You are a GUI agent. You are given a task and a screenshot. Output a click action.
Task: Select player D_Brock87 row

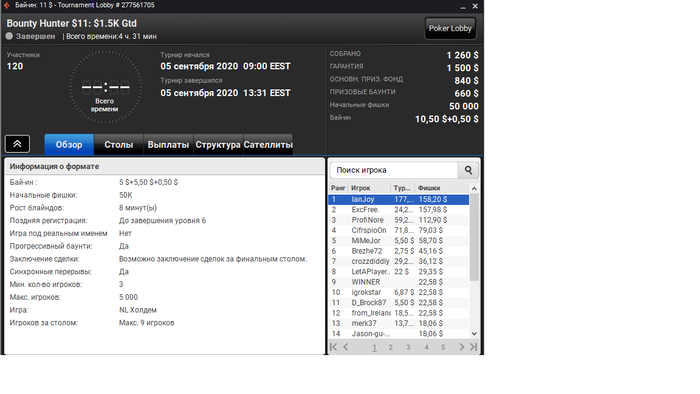(399, 303)
